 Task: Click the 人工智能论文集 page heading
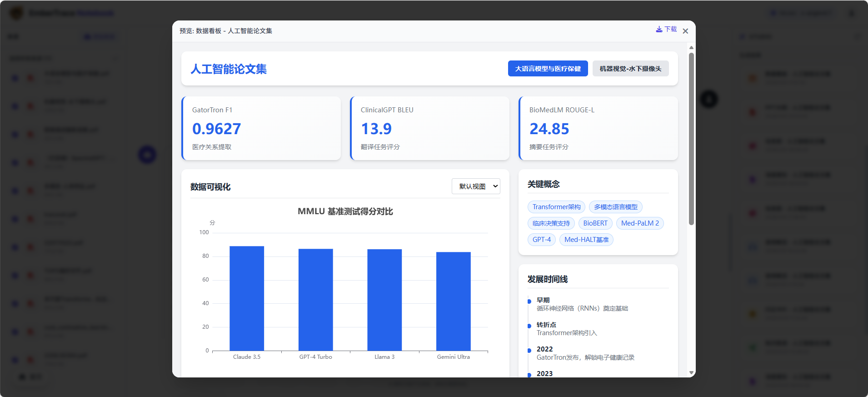click(x=229, y=69)
